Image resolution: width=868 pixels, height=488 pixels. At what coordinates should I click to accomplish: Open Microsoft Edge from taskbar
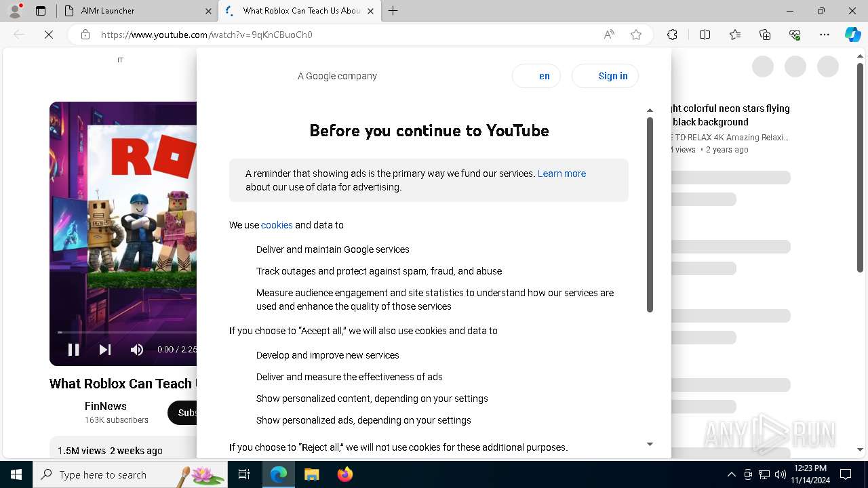[279, 474]
